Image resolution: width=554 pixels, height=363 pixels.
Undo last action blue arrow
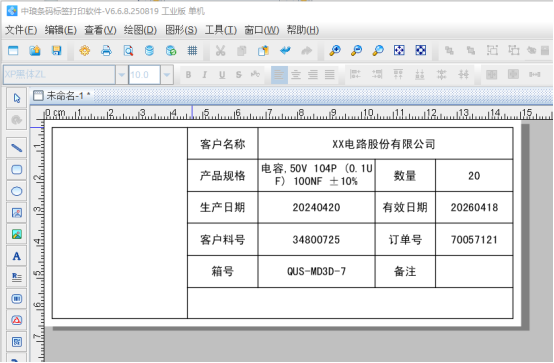click(x=285, y=51)
